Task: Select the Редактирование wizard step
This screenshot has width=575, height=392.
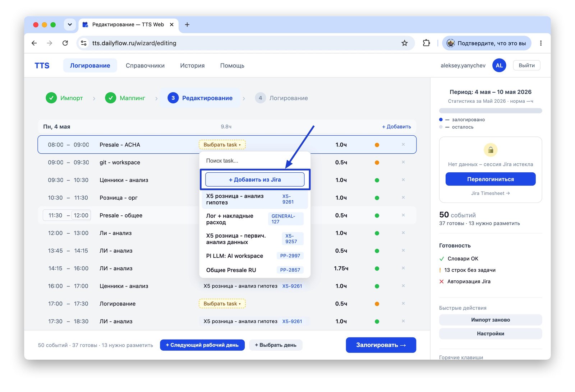Action: [x=200, y=98]
